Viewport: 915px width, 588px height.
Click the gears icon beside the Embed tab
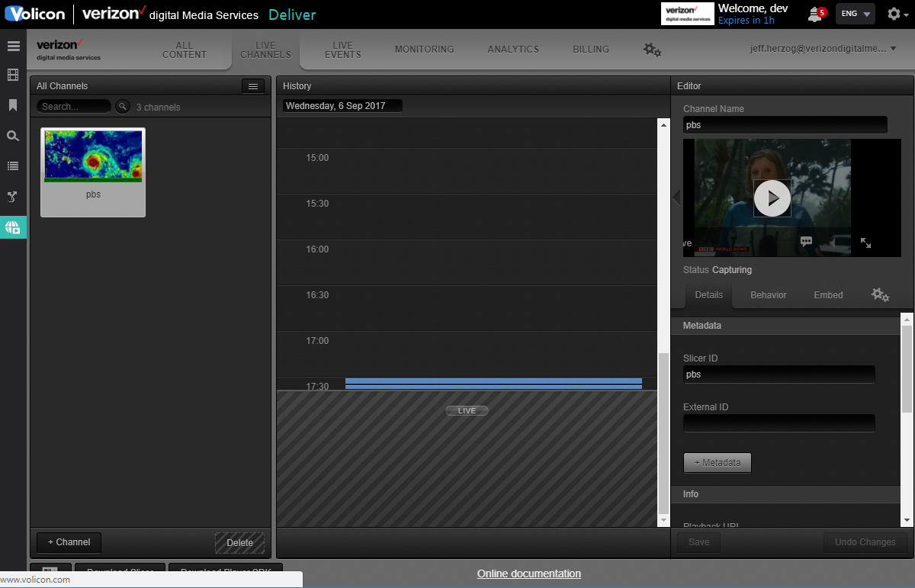tap(881, 294)
